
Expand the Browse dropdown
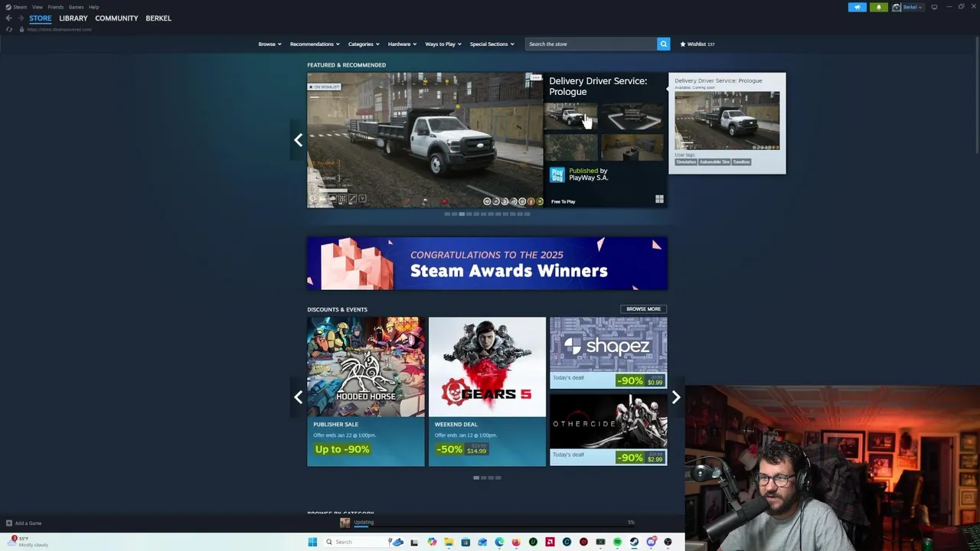269,44
